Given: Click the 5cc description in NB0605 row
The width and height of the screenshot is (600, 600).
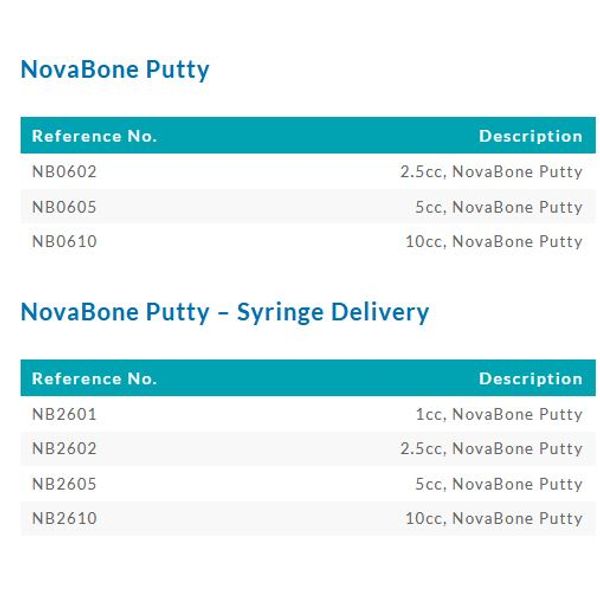Looking at the screenshot, I should pyautogui.click(x=499, y=207).
